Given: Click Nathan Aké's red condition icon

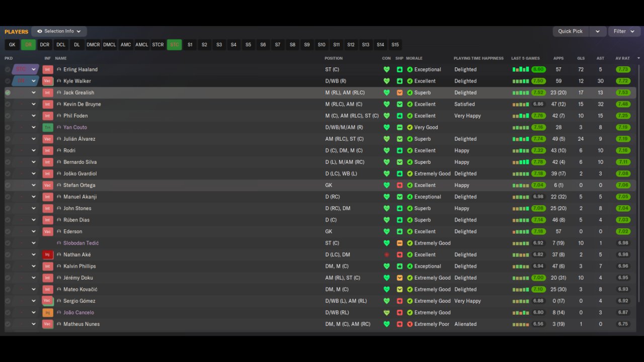Looking at the screenshot, I should 386,254.
